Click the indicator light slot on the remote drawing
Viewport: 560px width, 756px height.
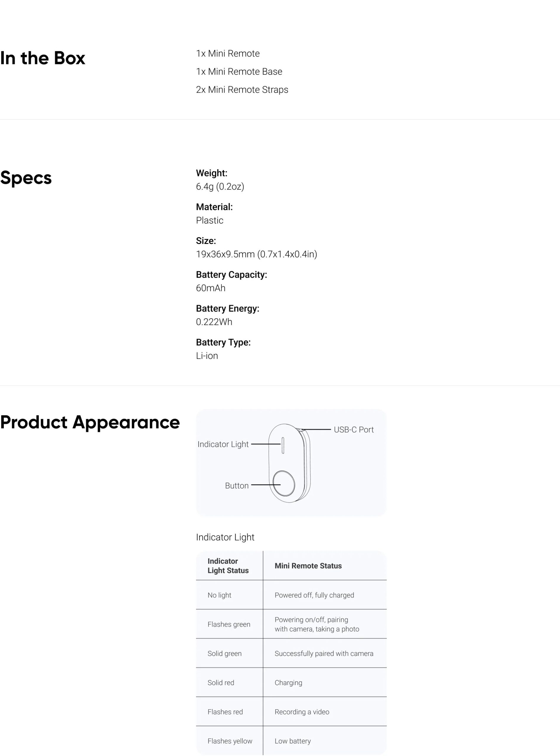coord(283,445)
